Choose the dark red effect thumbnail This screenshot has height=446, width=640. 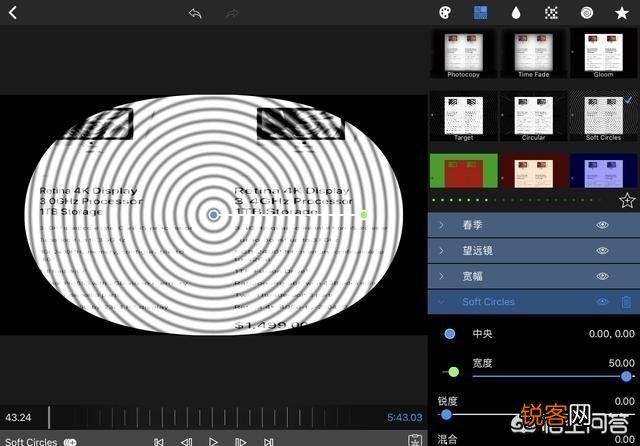click(x=533, y=171)
